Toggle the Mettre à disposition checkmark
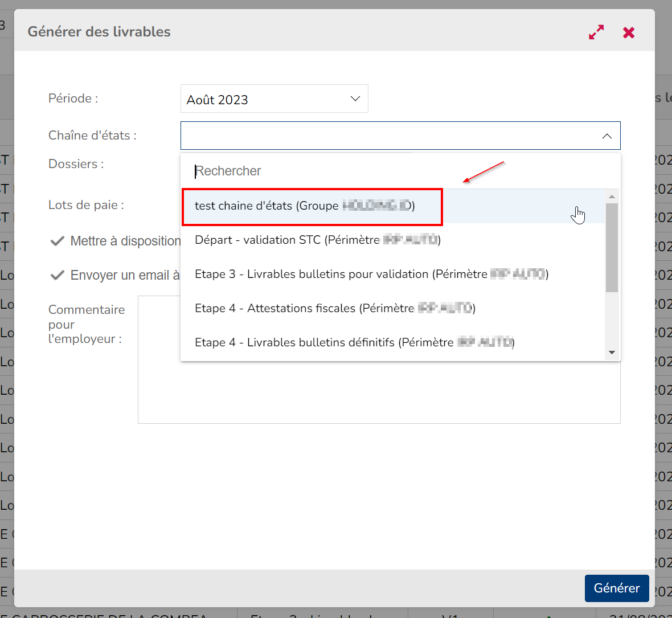The image size is (672, 618). click(58, 241)
